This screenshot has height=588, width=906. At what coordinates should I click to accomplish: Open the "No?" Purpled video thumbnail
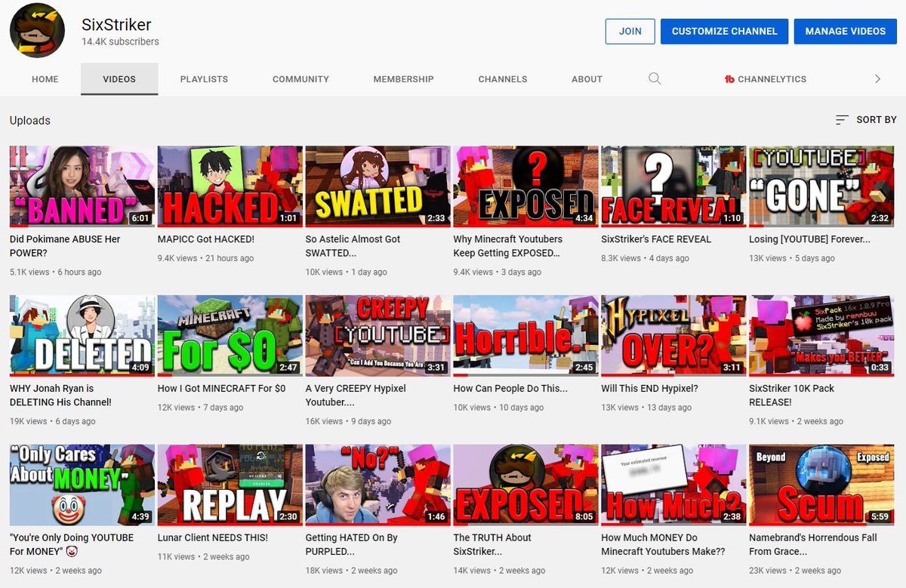point(377,485)
